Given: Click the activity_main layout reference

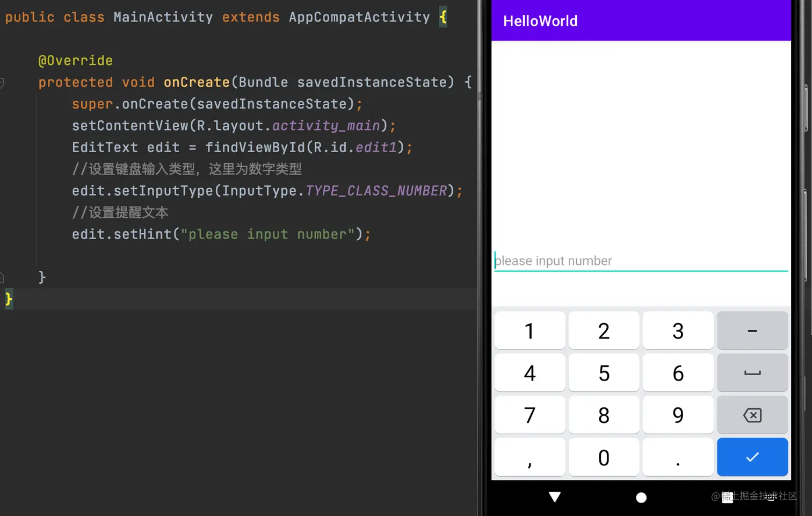Looking at the screenshot, I should tap(326, 126).
